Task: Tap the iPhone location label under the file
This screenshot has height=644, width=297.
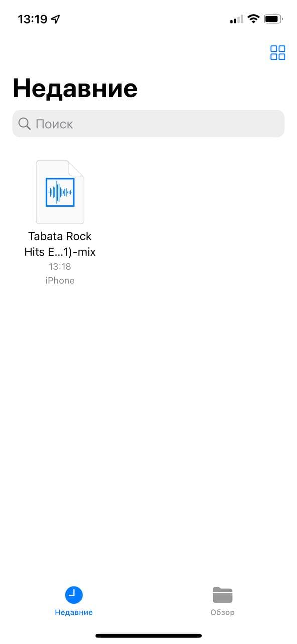Action: click(x=60, y=281)
